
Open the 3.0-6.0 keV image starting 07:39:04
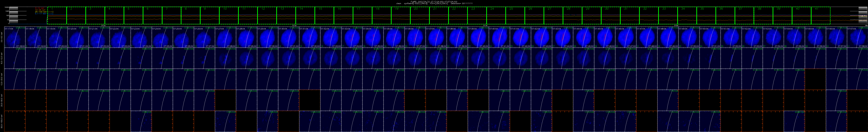[479, 37]
